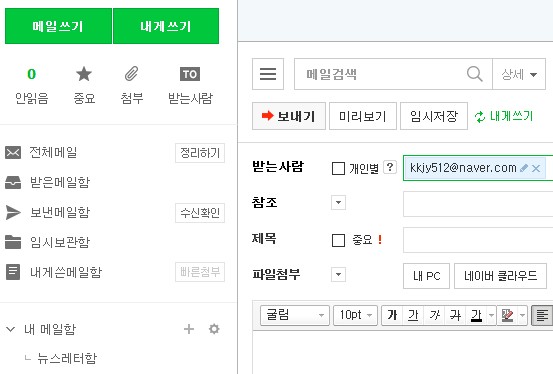553x374 pixels.
Task: Click the green 메일쓰기 button
Action: 58,26
